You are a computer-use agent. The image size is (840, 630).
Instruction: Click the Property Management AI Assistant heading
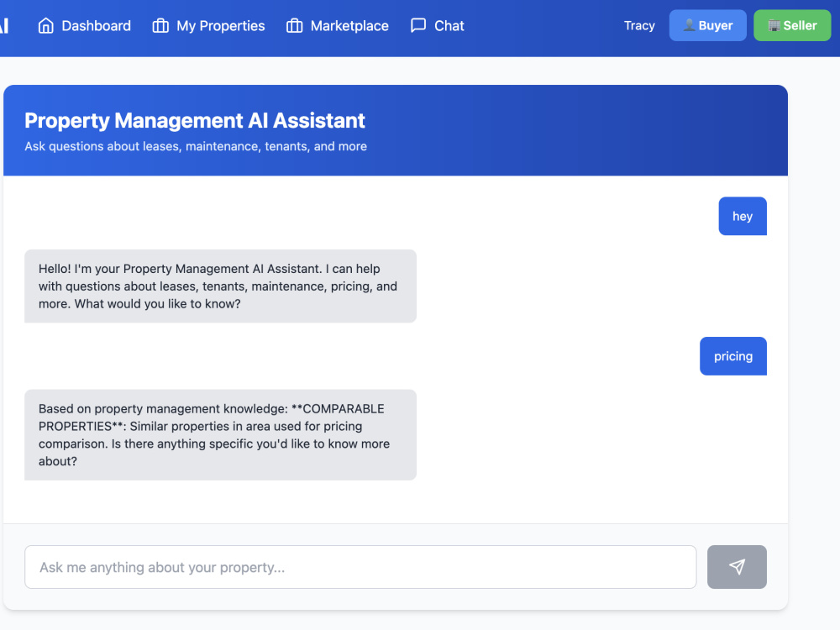pyautogui.click(x=195, y=120)
